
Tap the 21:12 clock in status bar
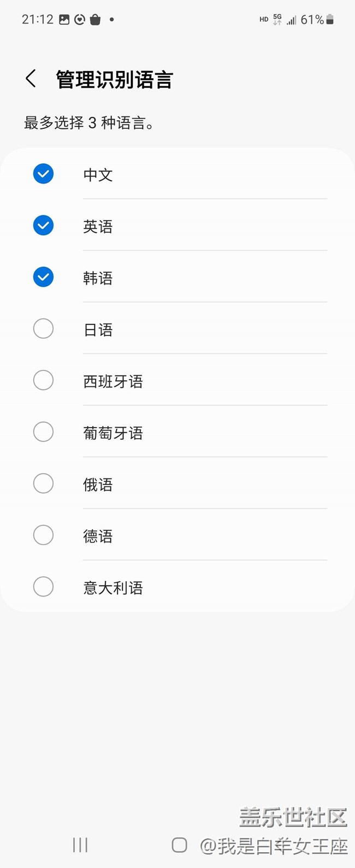pyautogui.click(x=37, y=20)
